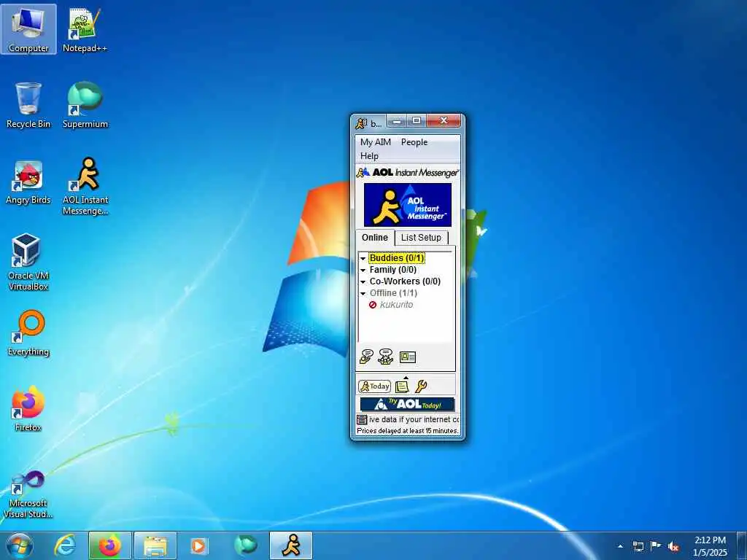Click the scrolling stock ticker text
The height and width of the screenshot is (560, 747).
(414, 419)
